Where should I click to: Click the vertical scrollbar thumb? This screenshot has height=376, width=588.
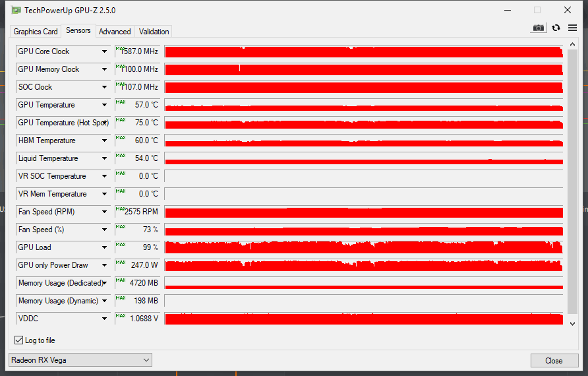(x=572, y=181)
